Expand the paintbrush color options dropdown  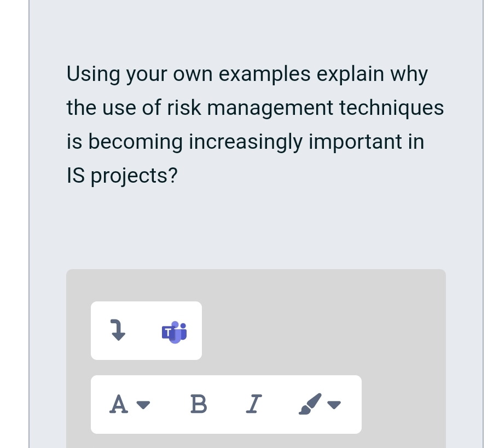pyautogui.click(x=335, y=405)
